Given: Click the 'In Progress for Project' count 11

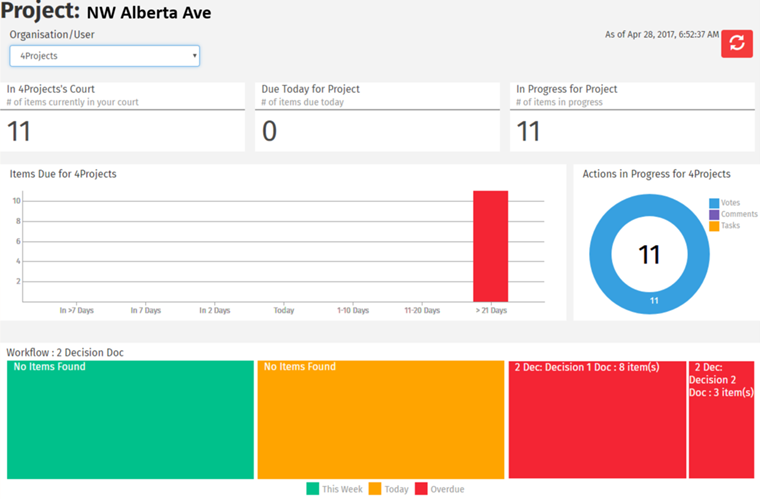Looking at the screenshot, I should click(528, 131).
